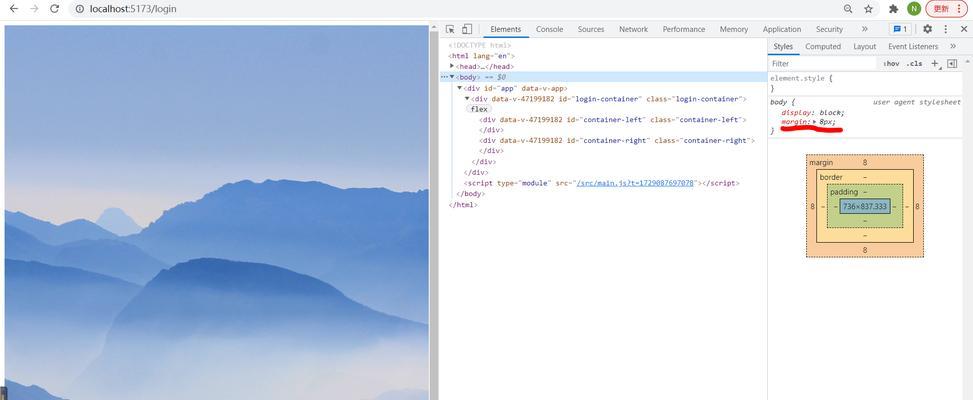Collapse the login-container div node
This screenshot has width=973, height=400.
(x=467, y=99)
